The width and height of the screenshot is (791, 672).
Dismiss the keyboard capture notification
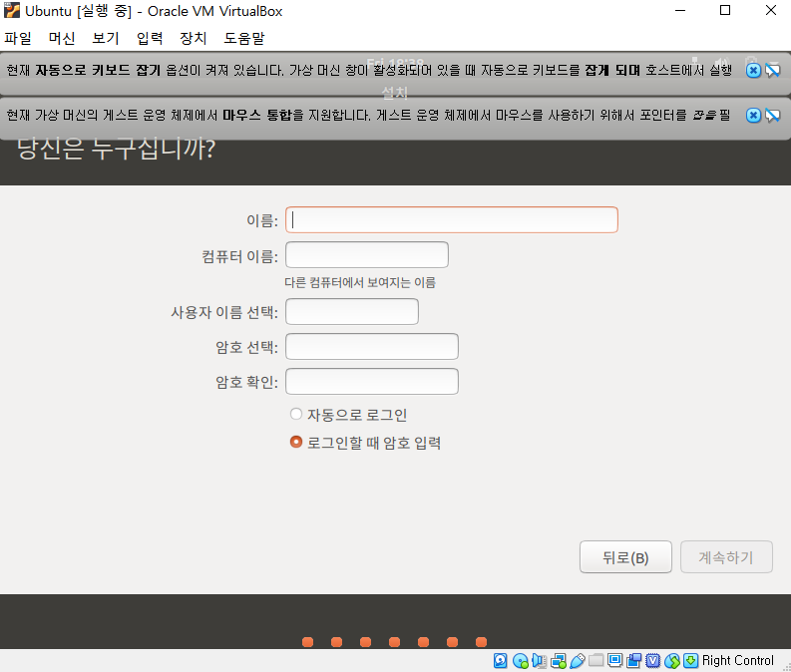[x=753, y=70]
